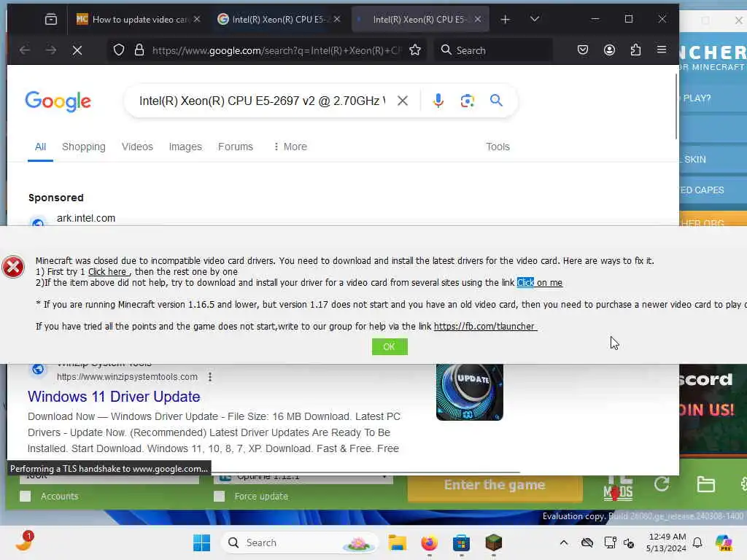Click the Firefox toolbar Search field
Image resolution: width=747 pixels, height=560 pixels.
(494, 50)
